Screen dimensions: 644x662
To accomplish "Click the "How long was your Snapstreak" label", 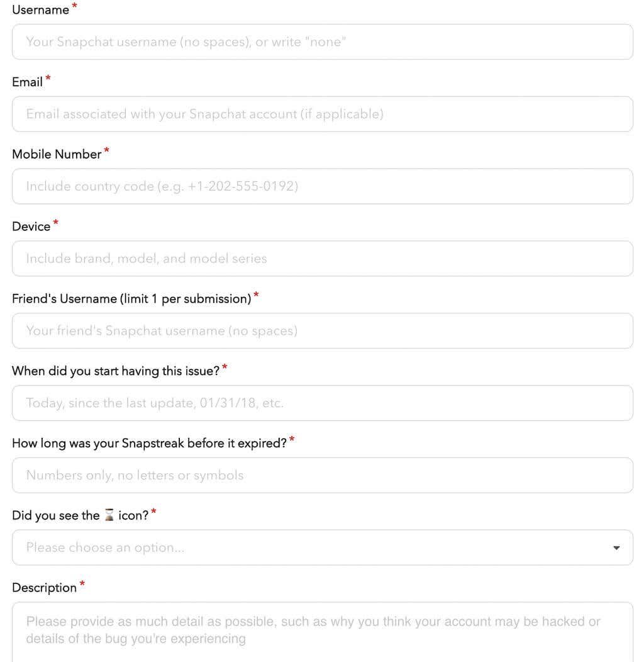I will 149,444.
